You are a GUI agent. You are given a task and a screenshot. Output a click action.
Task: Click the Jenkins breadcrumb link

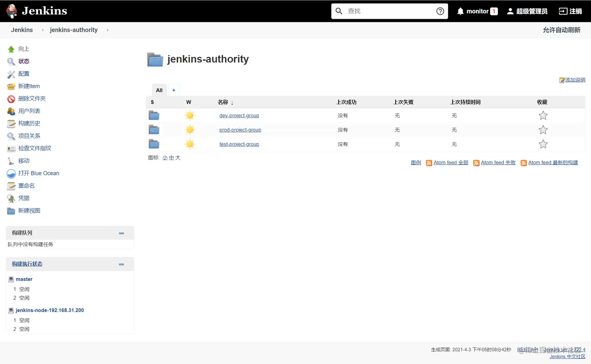[x=22, y=30]
